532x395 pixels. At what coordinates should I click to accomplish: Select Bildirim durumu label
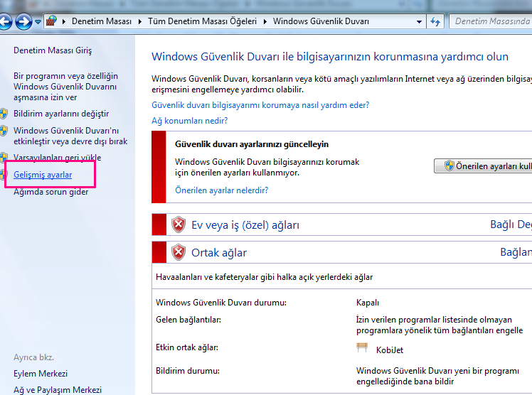point(188,371)
